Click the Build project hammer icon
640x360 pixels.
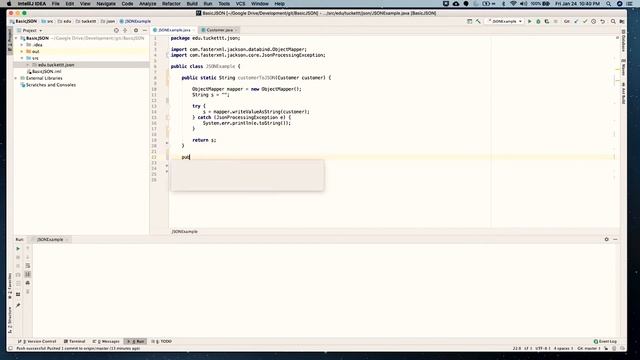coord(478,21)
